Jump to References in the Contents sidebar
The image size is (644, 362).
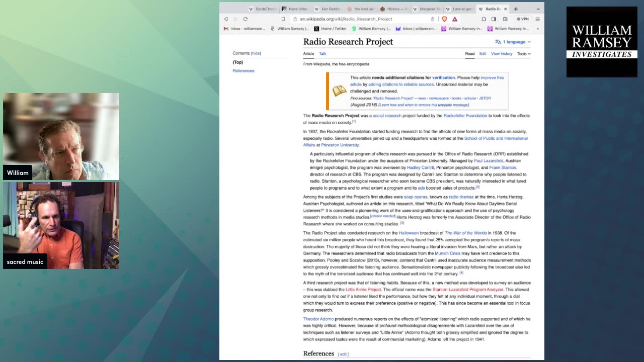point(244,71)
